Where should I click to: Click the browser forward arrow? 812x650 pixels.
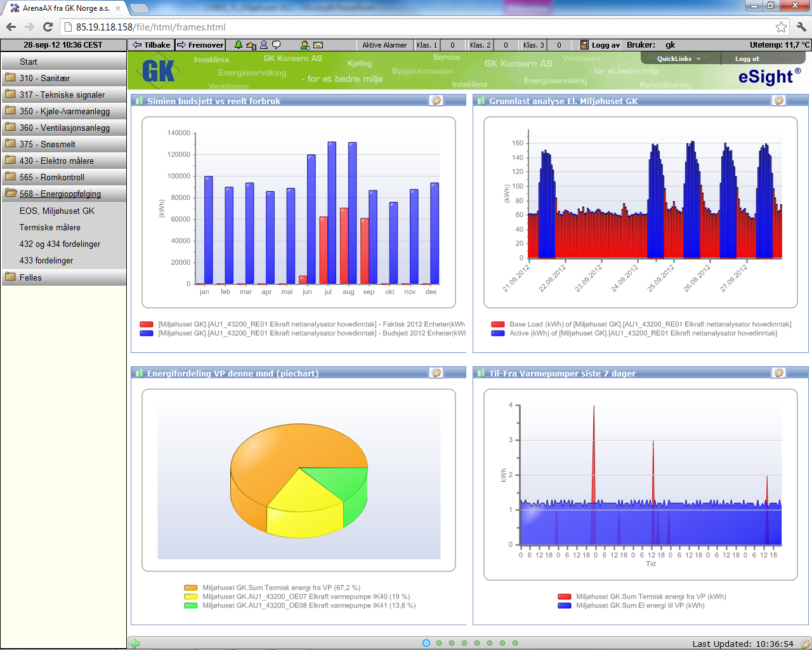[x=29, y=27]
